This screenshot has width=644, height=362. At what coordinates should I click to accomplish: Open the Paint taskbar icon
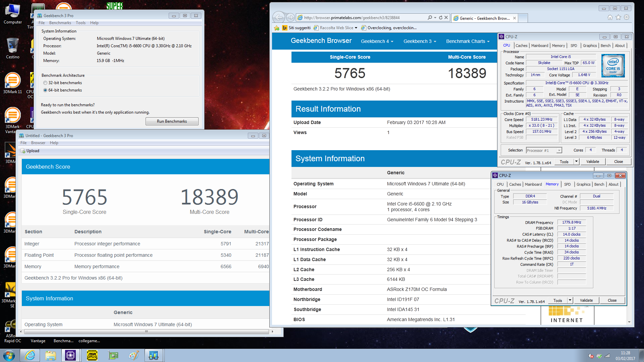pos(133,355)
